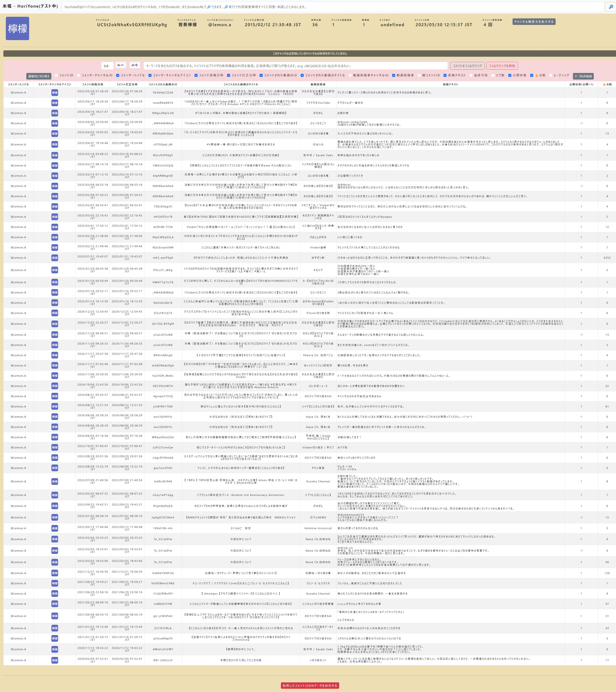Toggle the 返信可否 checkbox
The image size is (616, 692).
pyautogui.click(x=471, y=75)
